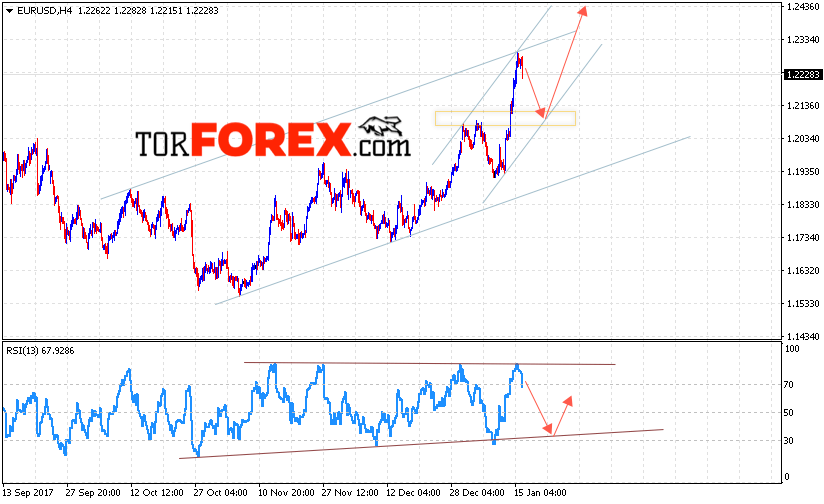
Task: Click the EURUSD,H4 symbol title
Action: [44, 11]
